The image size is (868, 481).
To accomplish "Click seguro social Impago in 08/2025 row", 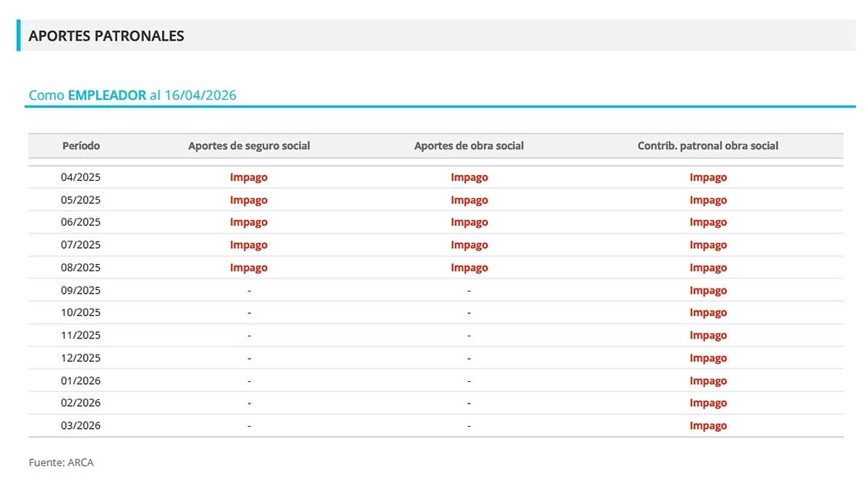I will [x=249, y=268].
